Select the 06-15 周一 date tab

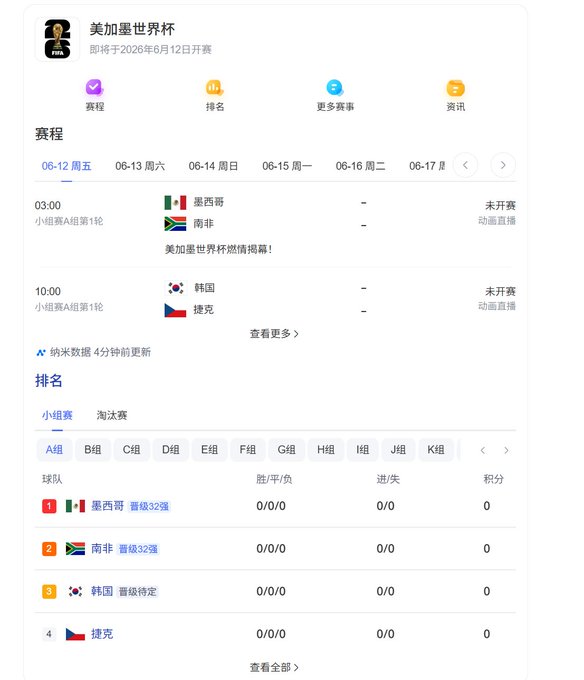point(287,166)
